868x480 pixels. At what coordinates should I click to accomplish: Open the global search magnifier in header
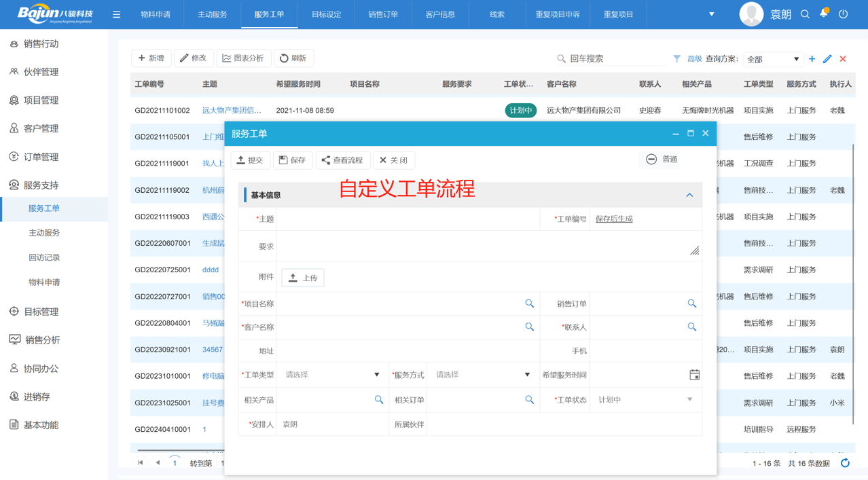tap(805, 14)
